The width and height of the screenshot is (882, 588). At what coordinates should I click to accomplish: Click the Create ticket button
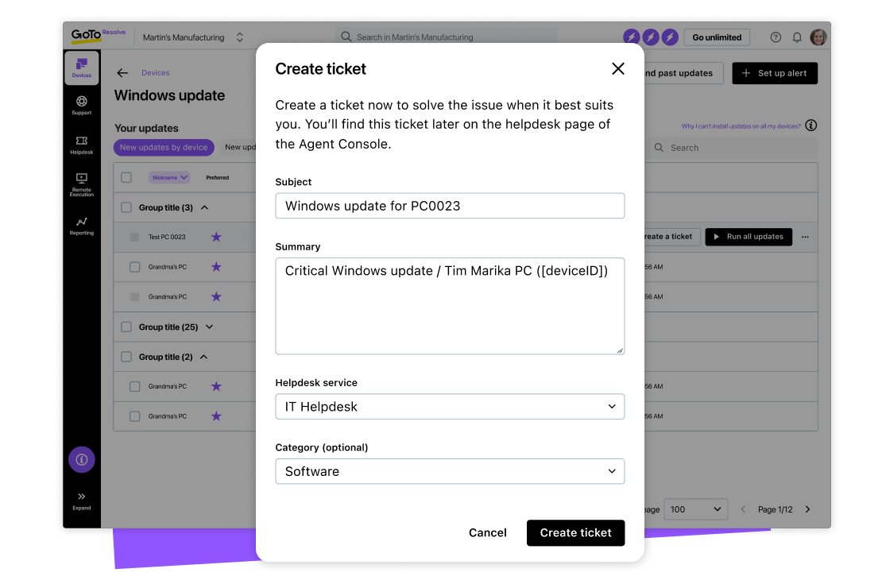click(x=575, y=532)
